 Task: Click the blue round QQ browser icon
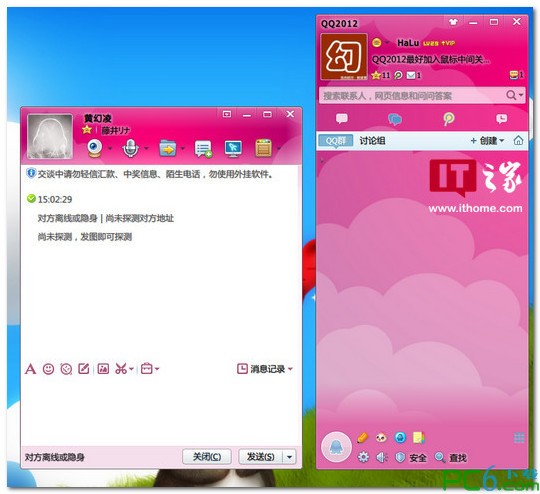click(x=400, y=438)
